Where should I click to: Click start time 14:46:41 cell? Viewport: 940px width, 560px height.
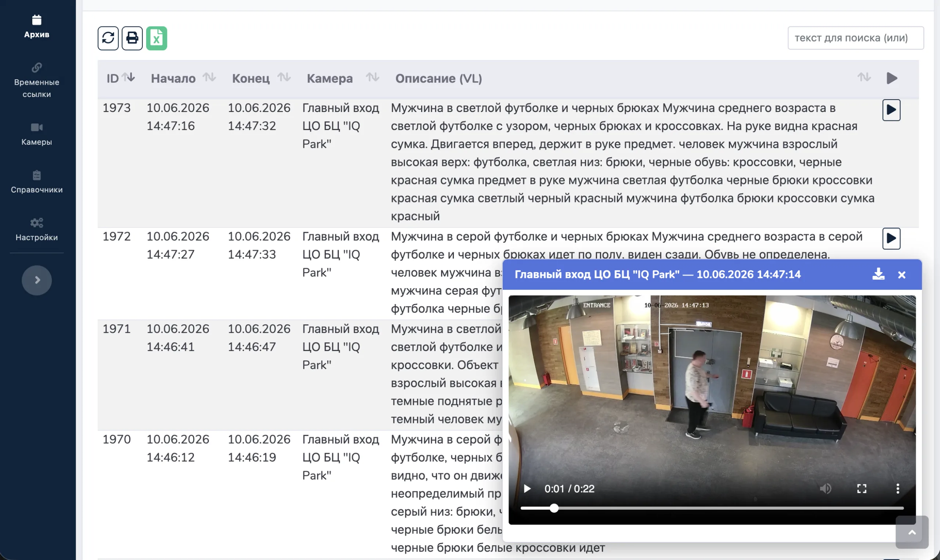[170, 347]
